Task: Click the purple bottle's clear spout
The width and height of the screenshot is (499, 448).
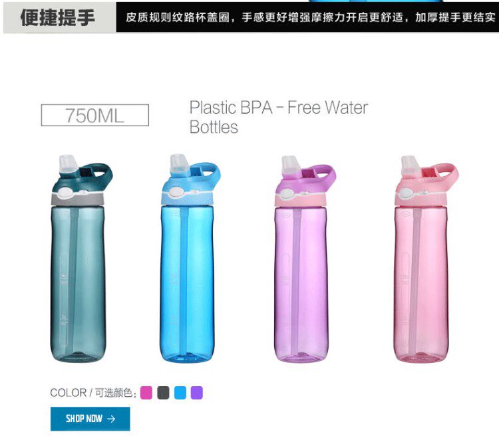Action: point(289,164)
